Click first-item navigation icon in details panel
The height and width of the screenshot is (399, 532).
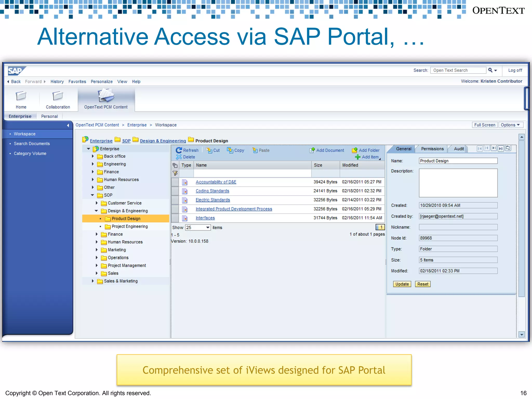coord(480,148)
